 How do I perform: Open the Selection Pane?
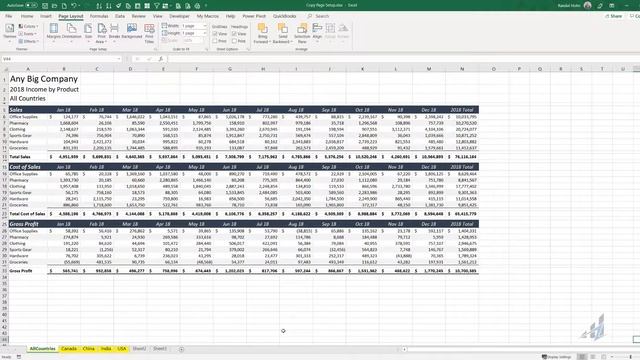[x=302, y=33]
